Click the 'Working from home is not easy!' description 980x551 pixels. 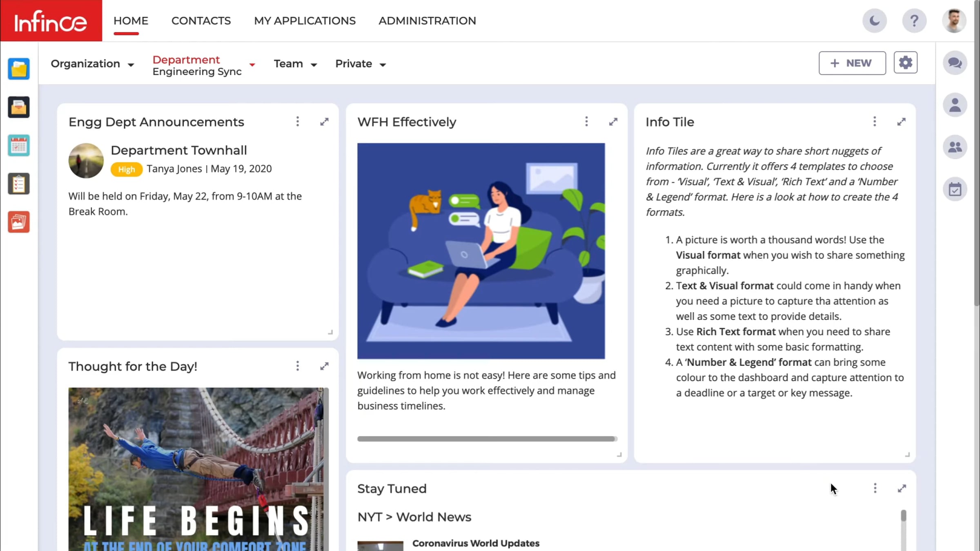coord(486,391)
